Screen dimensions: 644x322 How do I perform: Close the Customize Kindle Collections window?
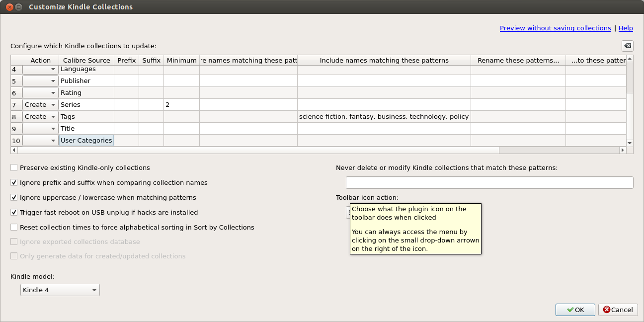[7, 7]
